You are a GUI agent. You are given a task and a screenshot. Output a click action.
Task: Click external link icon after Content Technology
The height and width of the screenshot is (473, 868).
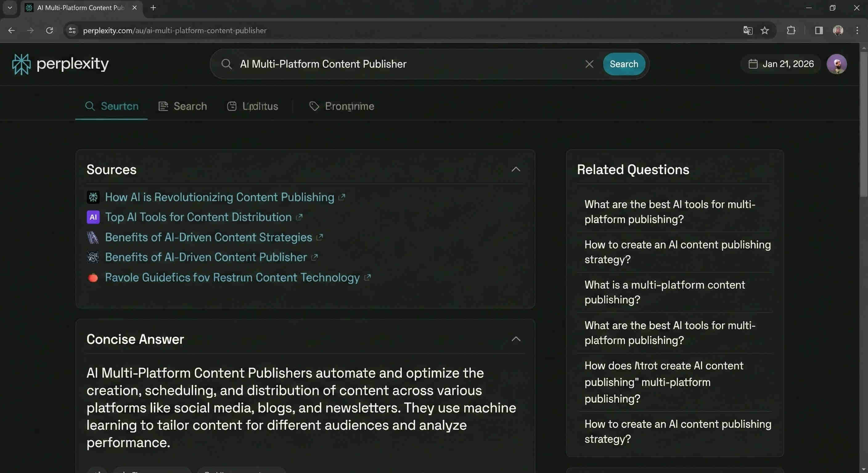(x=367, y=277)
